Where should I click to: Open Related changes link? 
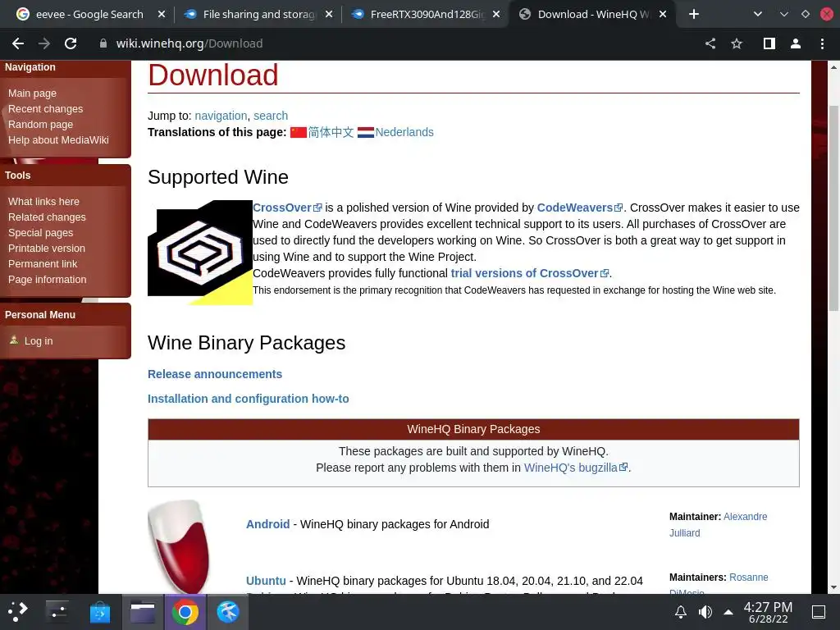click(x=47, y=217)
